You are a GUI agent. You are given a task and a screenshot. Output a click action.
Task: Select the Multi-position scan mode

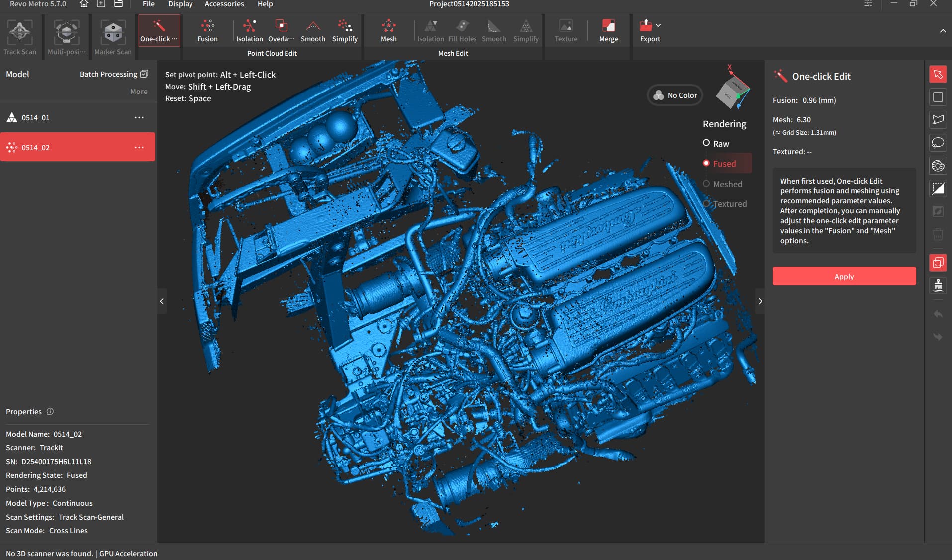coord(67,37)
